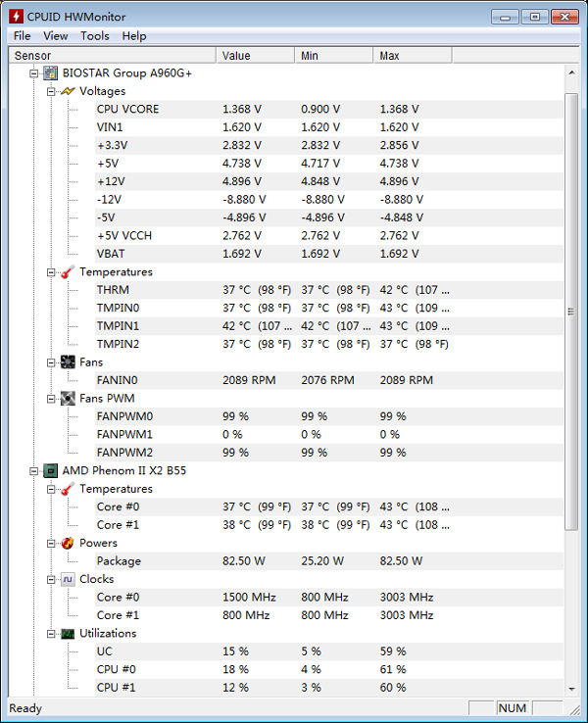Click the Ready status text
The width and height of the screenshot is (588, 723).
[25, 708]
